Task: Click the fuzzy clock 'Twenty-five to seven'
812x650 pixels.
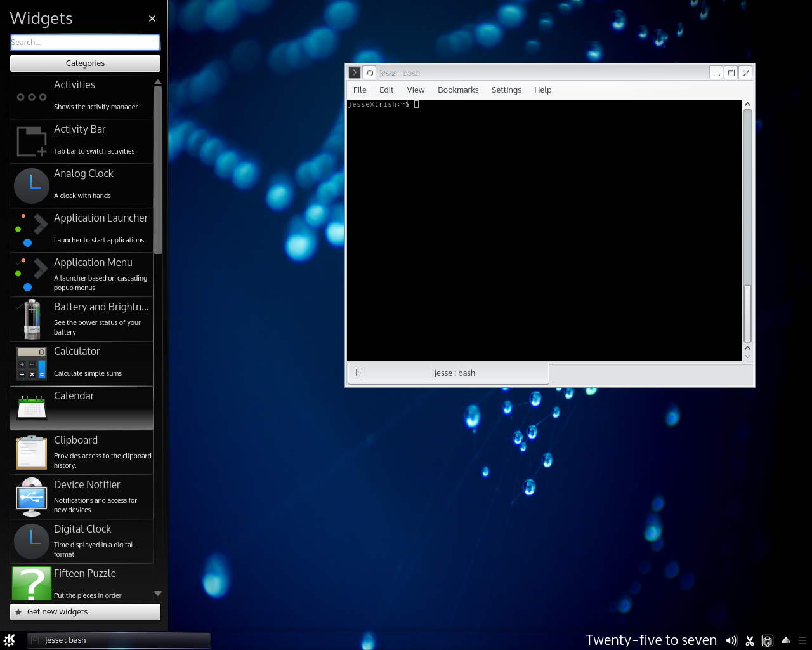Action: coord(651,640)
